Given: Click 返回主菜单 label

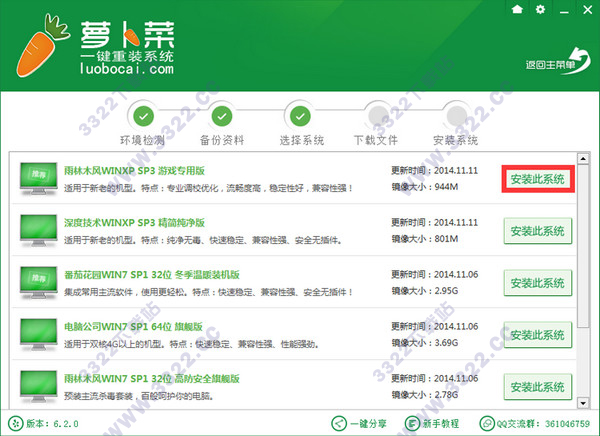Looking at the screenshot, I should point(550,65).
